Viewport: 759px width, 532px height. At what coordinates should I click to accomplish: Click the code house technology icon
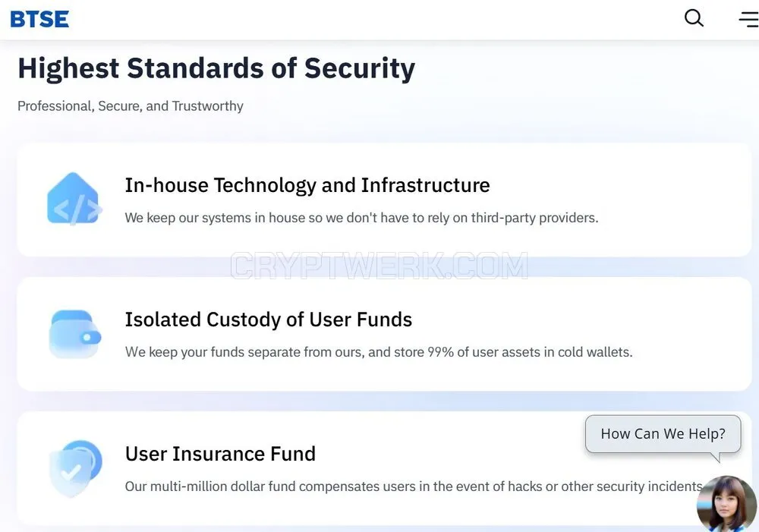[74, 200]
